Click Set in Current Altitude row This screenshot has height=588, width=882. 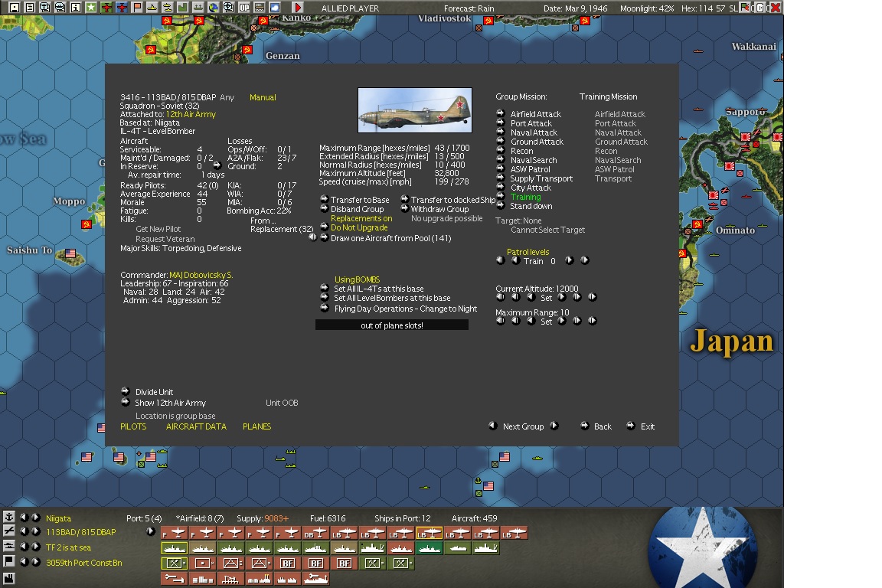point(546,298)
